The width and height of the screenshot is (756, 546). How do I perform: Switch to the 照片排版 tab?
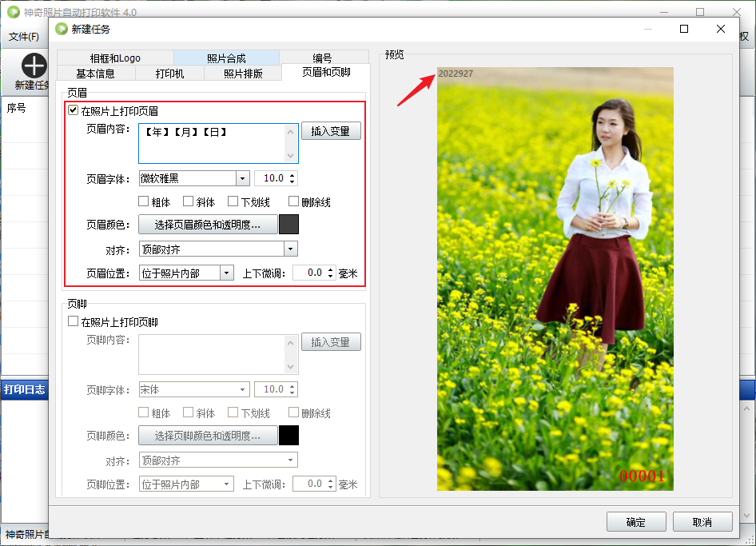[x=243, y=74]
